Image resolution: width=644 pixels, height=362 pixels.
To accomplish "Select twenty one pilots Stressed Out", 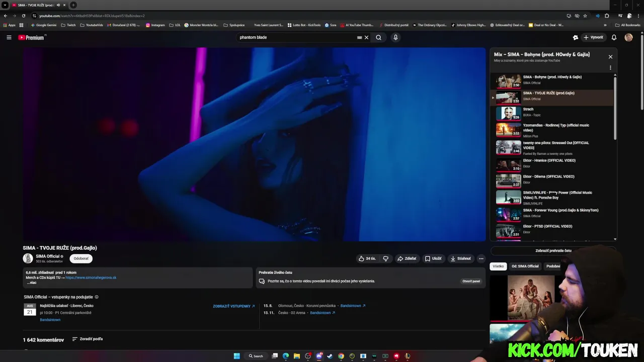I will point(552,147).
